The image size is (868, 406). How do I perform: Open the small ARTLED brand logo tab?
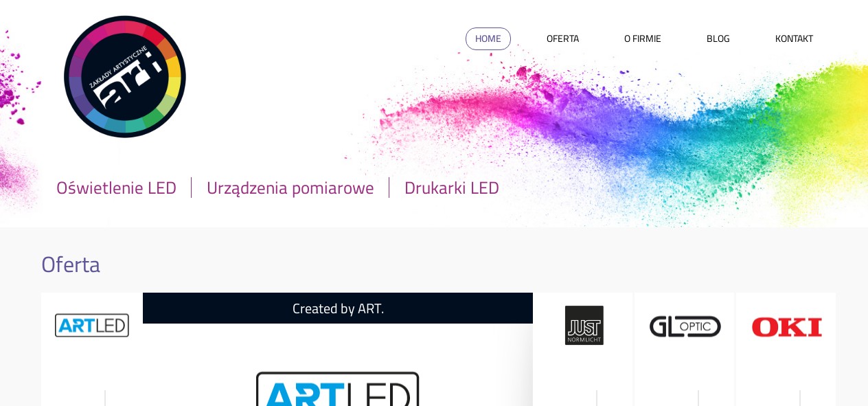(x=92, y=326)
